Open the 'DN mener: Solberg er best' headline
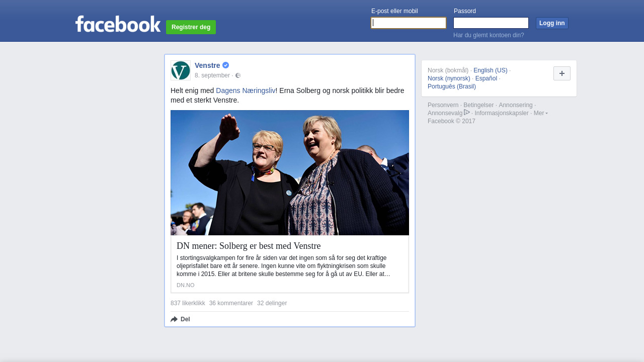 point(249,246)
